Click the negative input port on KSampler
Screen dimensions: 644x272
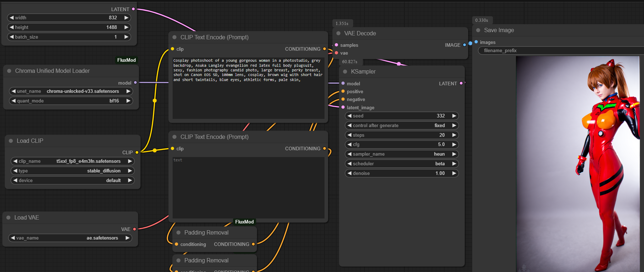(343, 99)
